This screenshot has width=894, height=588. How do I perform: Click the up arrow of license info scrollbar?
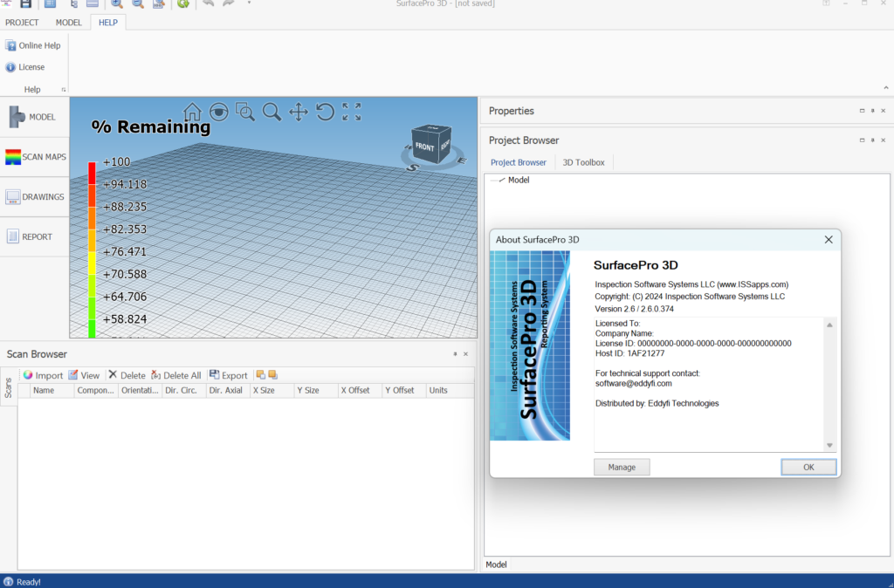pyautogui.click(x=829, y=325)
